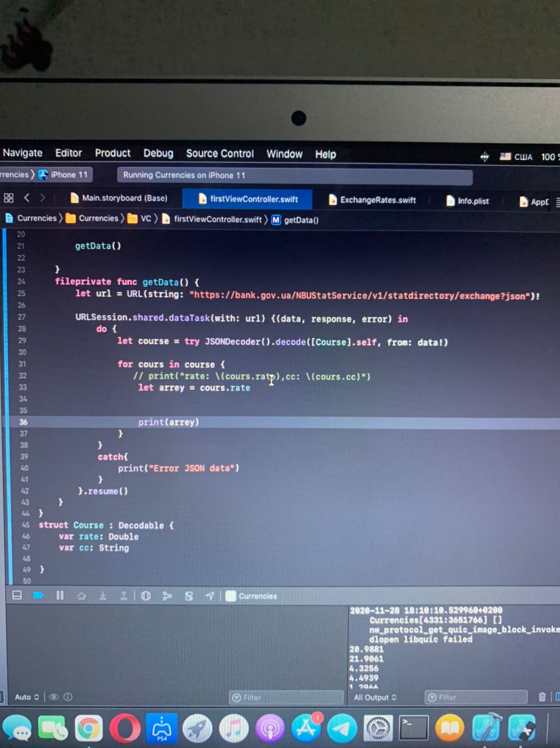Click the print(arrey) code line
The width and height of the screenshot is (560, 748).
click(169, 421)
